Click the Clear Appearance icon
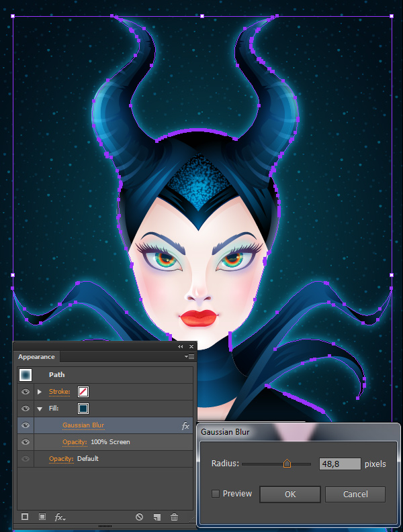 pyautogui.click(x=139, y=517)
